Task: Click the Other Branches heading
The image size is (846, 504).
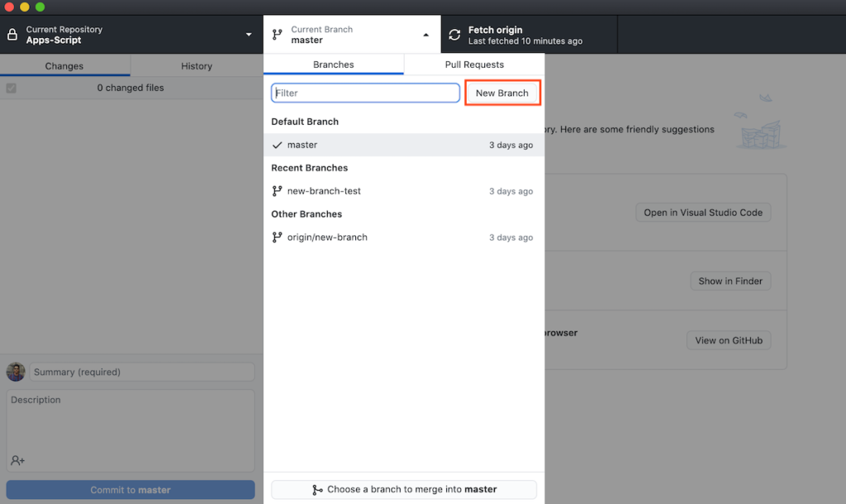Action: 307,214
